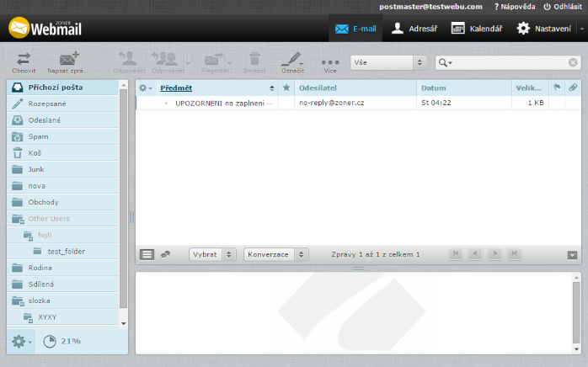
Task: Switch to list view icon in footer
Action: point(147,254)
